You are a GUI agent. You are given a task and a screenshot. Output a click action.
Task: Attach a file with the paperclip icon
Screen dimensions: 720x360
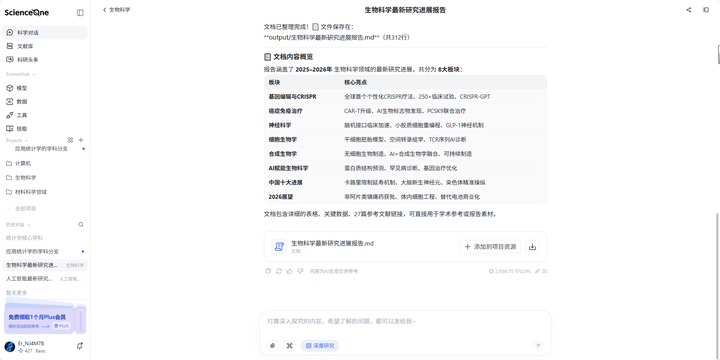point(273,346)
